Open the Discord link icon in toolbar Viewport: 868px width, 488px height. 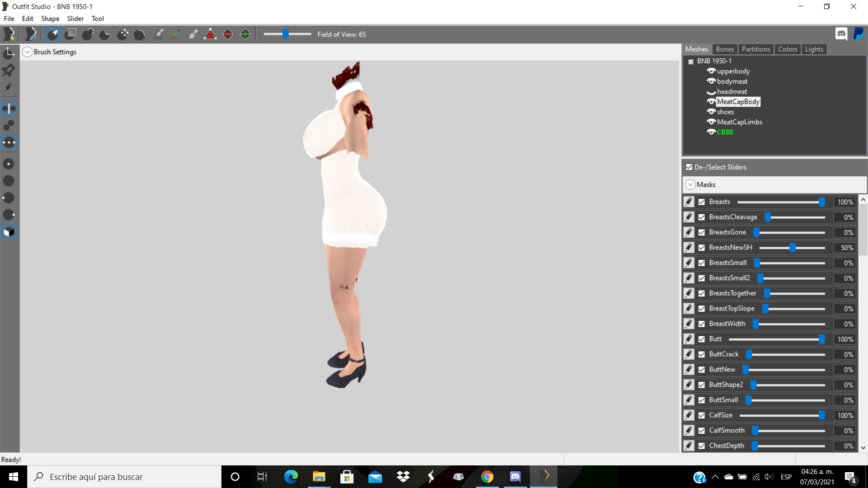[841, 34]
